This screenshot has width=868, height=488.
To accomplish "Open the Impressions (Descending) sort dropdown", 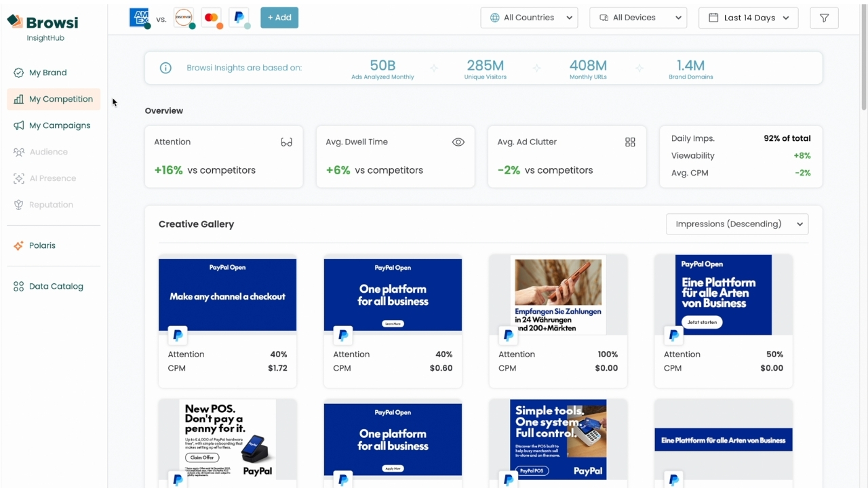I will click(737, 224).
